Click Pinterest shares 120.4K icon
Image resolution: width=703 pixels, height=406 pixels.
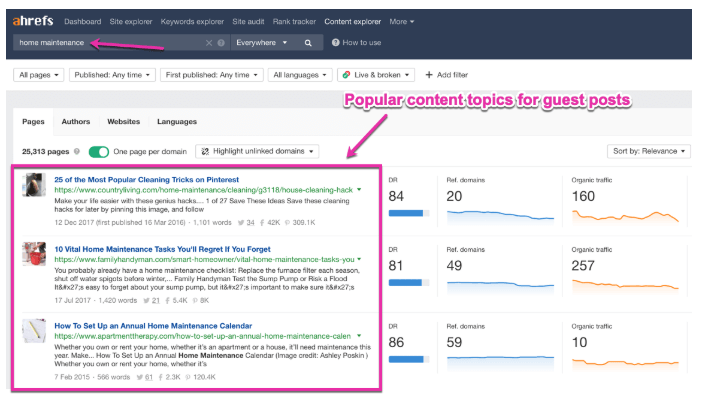coord(188,377)
